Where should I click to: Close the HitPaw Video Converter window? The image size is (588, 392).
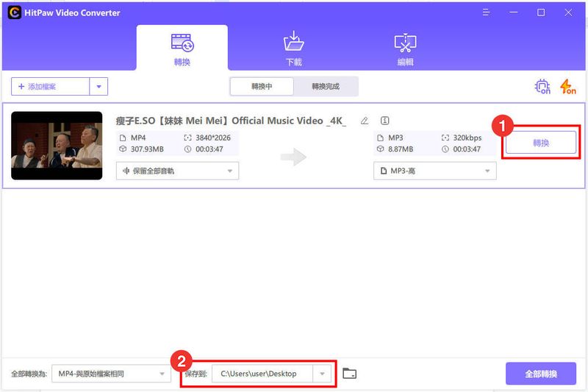568,13
